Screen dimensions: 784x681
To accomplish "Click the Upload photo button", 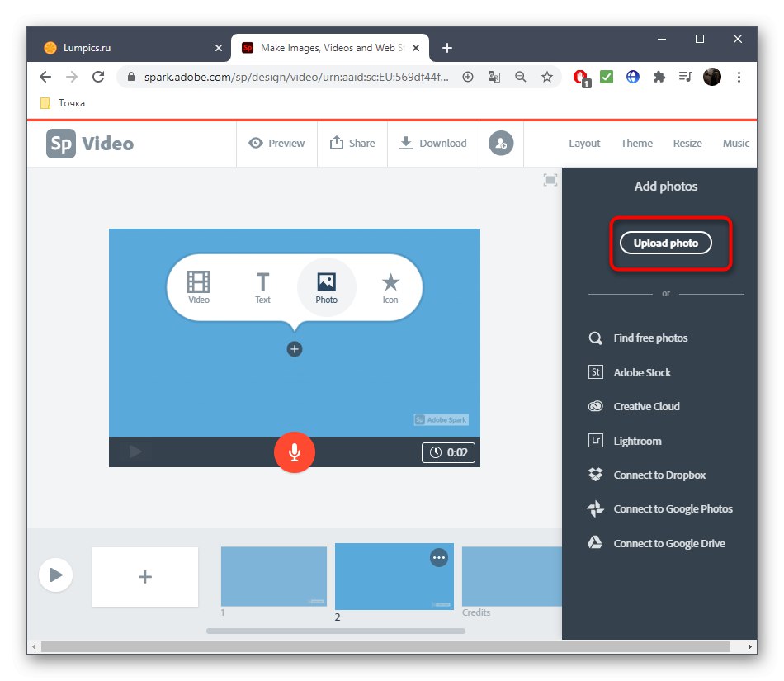I will (665, 243).
